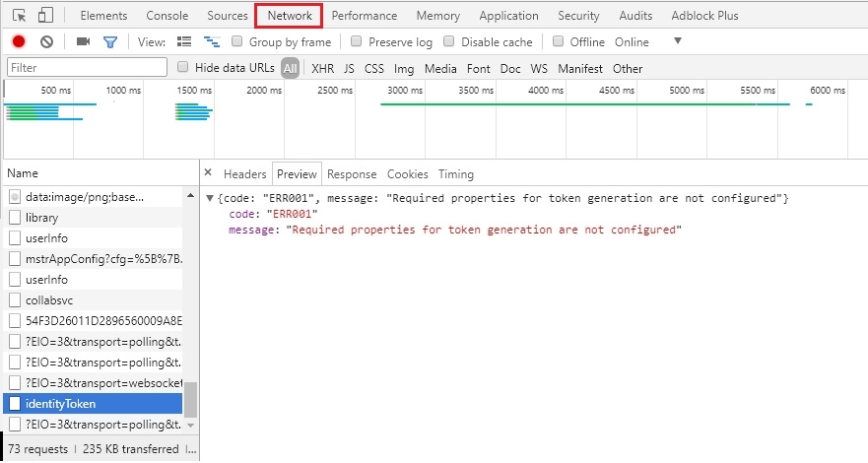Tick the Hide data URLs checkbox
868x463 pixels.
183,68
